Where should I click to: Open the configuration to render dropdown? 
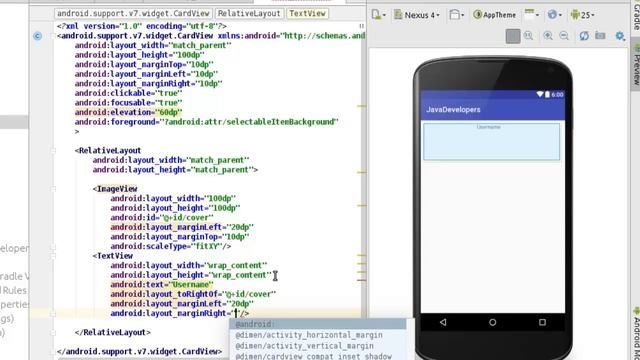(379, 15)
